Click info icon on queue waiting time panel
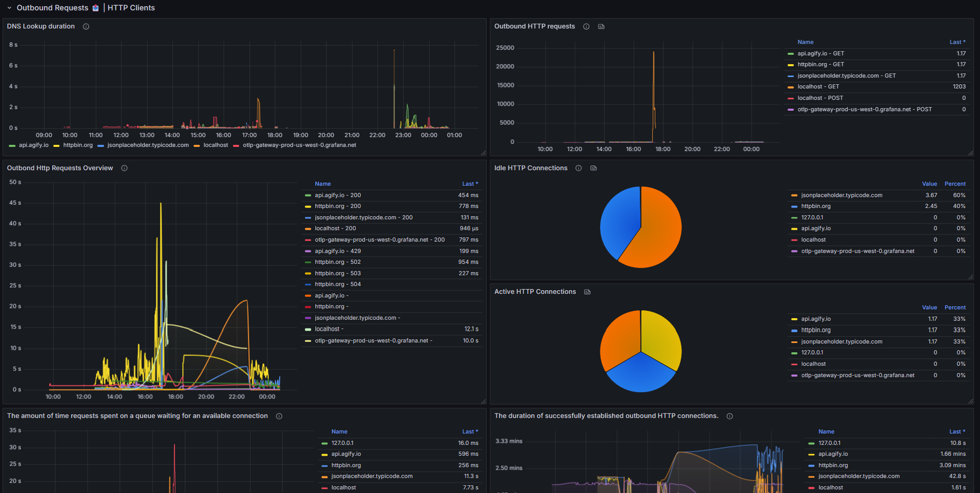 click(279, 416)
